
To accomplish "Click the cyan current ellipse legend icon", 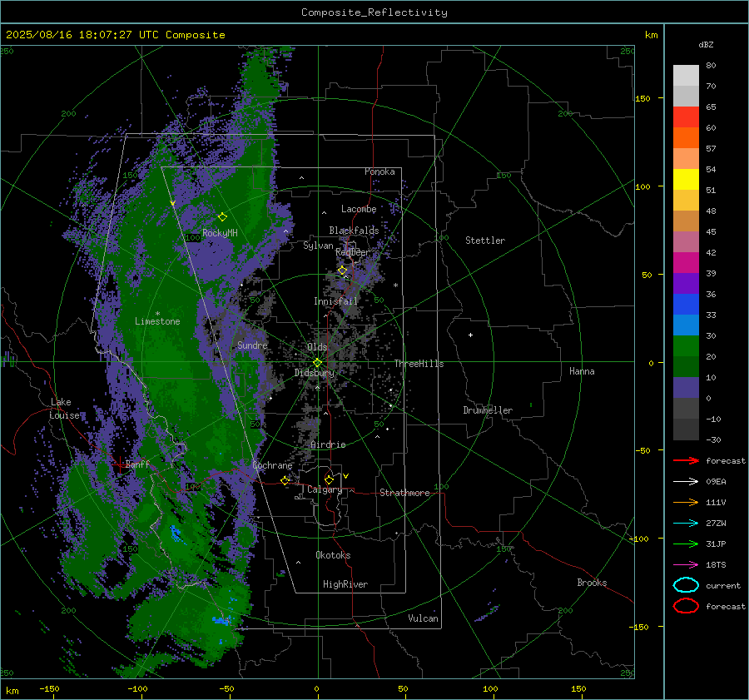I will (686, 585).
